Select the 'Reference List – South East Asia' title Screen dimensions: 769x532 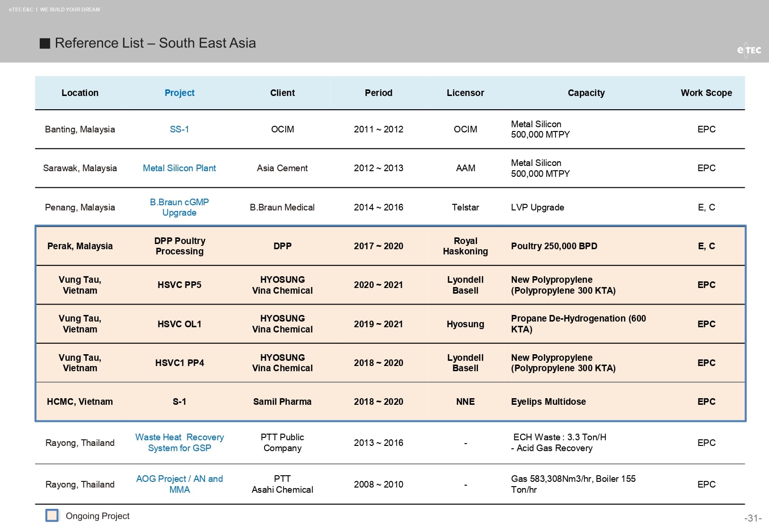point(155,43)
